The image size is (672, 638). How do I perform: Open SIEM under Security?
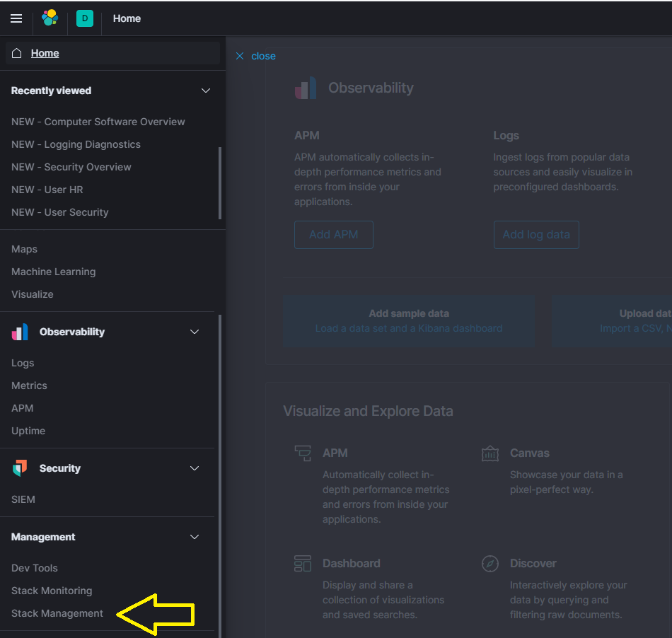click(23, 499)
